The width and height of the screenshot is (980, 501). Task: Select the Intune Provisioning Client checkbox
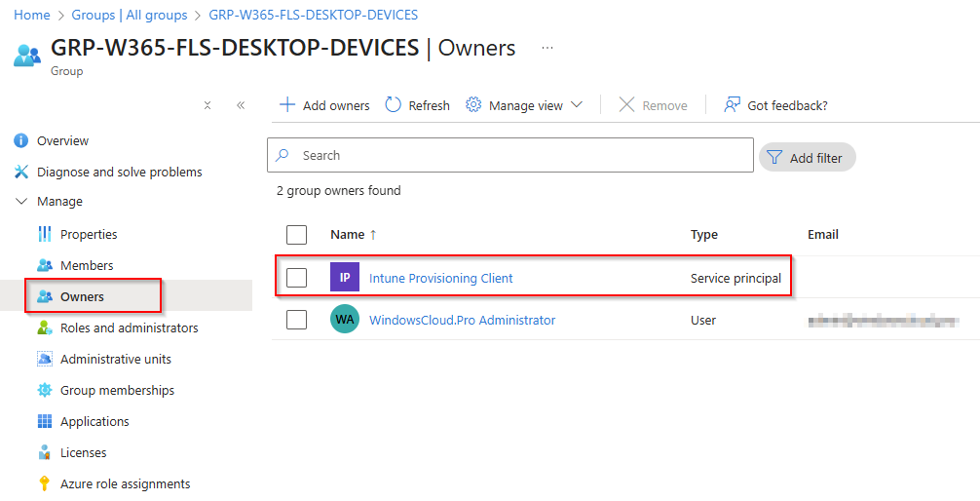pyautogui.click(x=297, y=278)
